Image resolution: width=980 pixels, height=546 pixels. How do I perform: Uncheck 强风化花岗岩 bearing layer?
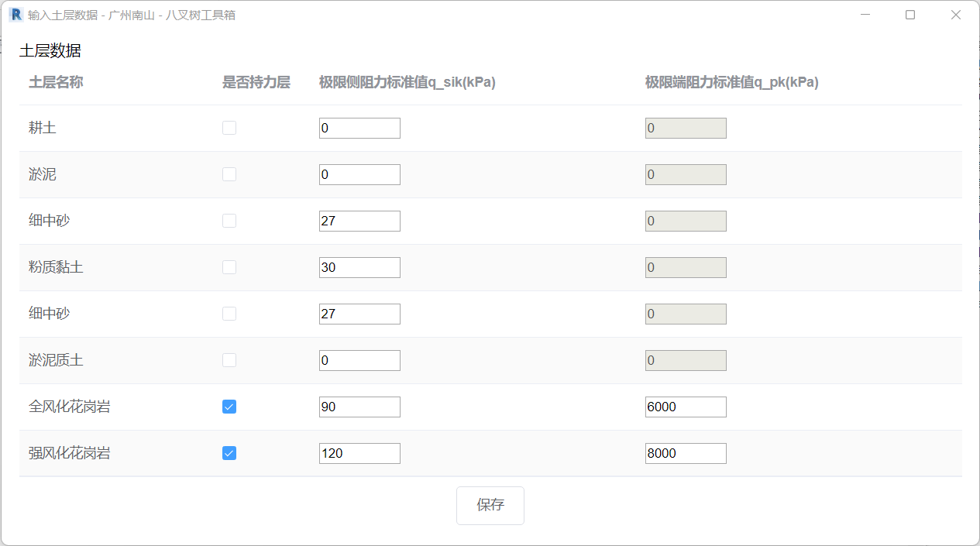click(x=229, y=453)
